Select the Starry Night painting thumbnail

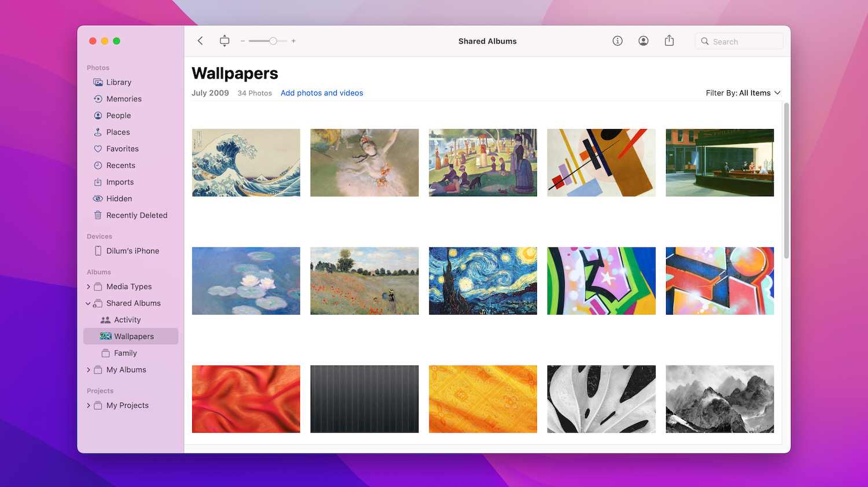483,281
